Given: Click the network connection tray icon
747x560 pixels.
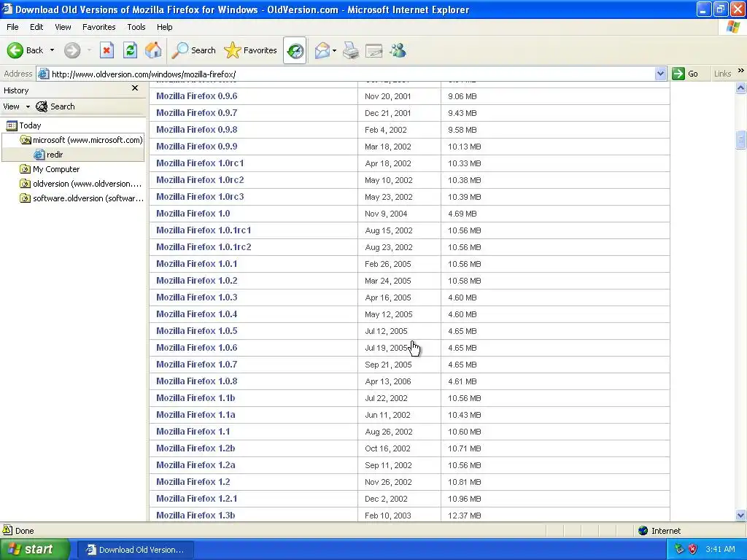Looking at the screenshot, I should (680, 549).
